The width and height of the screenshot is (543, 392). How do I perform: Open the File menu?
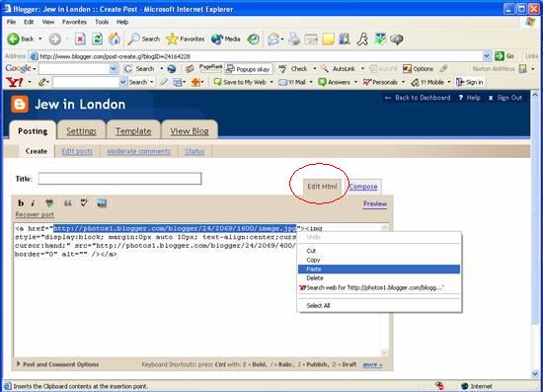click(x=11, y=22)
